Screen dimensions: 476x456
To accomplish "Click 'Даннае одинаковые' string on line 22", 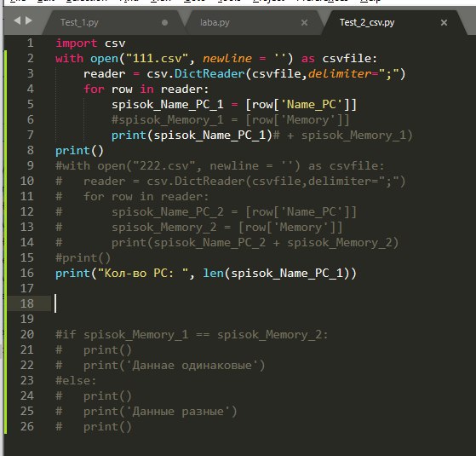I will tap(192, 365).
